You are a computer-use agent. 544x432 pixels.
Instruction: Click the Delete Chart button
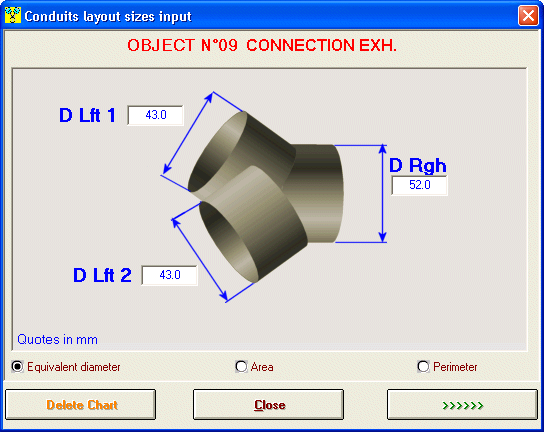[80, 405]
